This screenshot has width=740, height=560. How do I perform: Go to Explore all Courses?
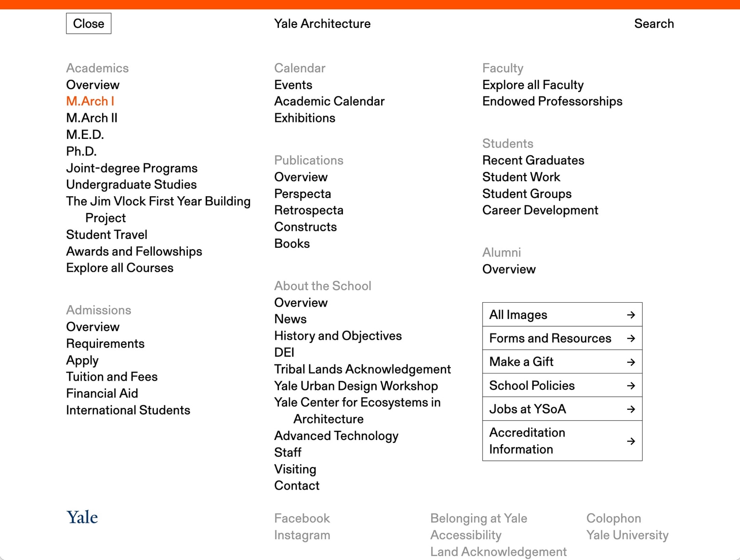(x=119, y=268)
